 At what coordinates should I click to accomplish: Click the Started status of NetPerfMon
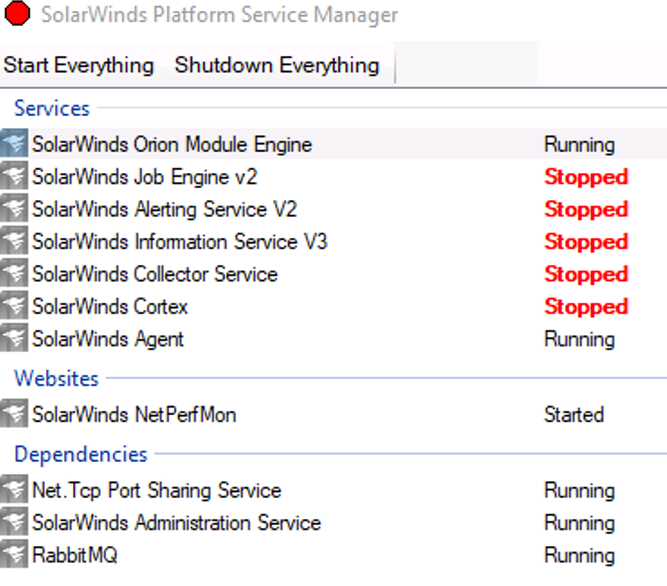pyautogui.click(x=573, y=414)
